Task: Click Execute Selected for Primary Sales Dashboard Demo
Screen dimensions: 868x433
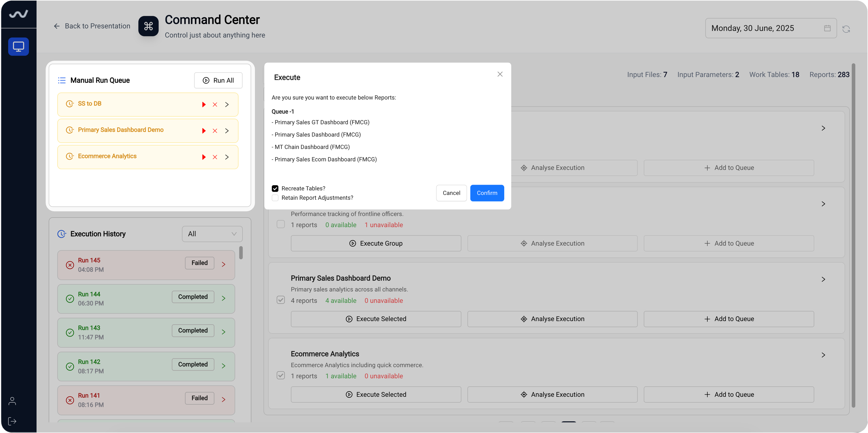Action: tap(376, 319)
